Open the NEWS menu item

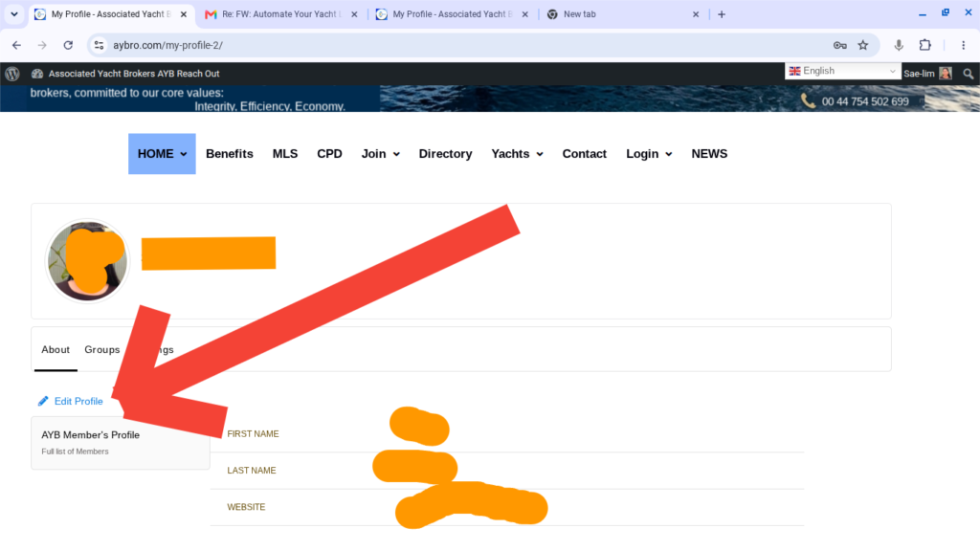709,154
